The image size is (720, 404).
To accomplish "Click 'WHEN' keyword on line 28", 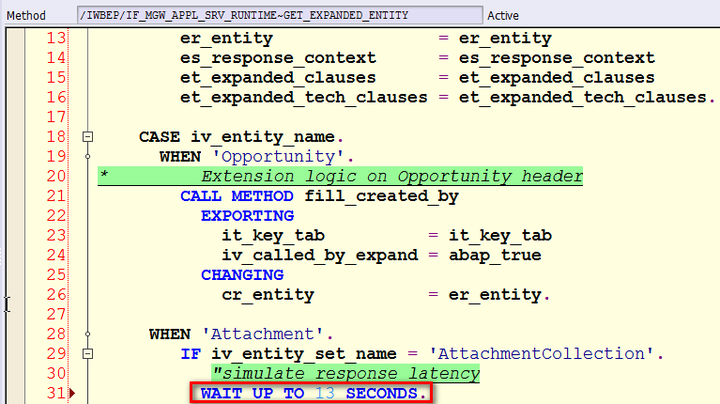I will [169, 334].
